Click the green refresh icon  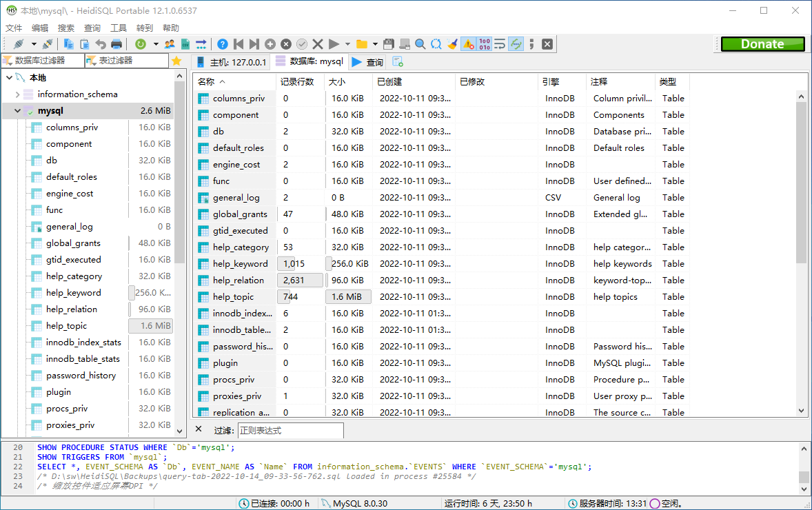141,44
